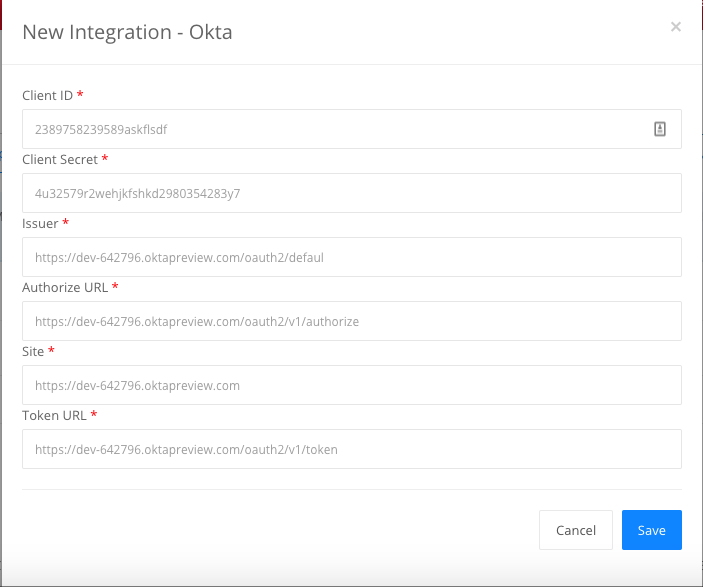Click the Site label text

click(x=33, y=352)
